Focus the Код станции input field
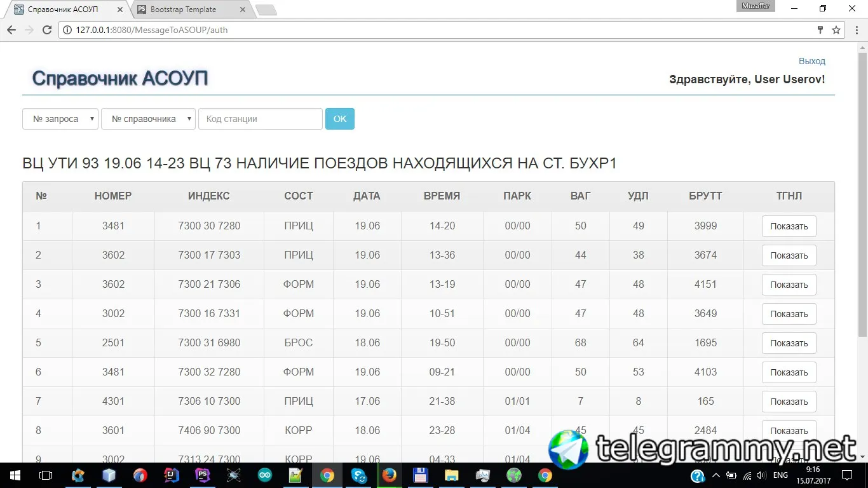This screenshot has width=868, height=488. [261, 119]
